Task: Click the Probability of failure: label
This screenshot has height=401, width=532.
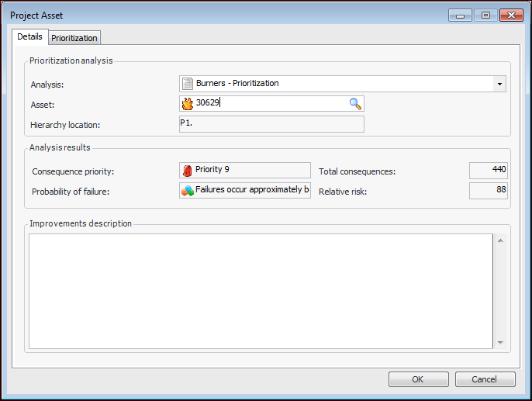Action: [x=71, y=192]
